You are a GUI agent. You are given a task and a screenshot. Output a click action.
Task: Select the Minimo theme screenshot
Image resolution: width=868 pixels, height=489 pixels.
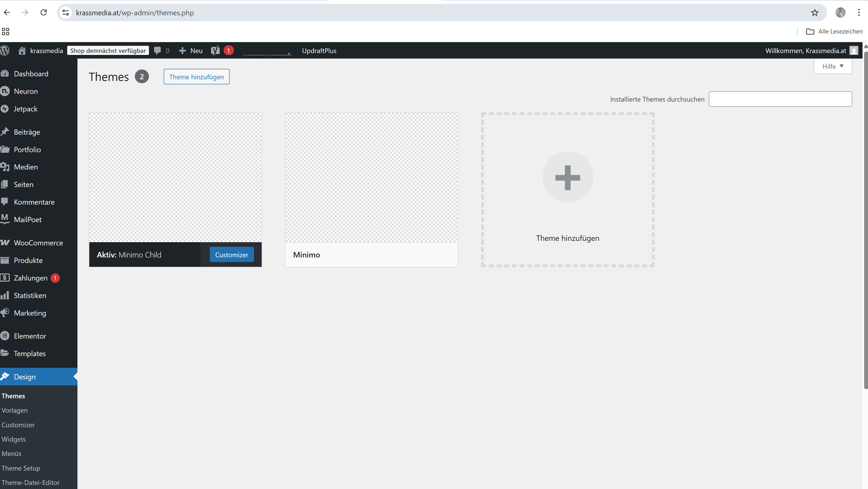tap(371, 177)
